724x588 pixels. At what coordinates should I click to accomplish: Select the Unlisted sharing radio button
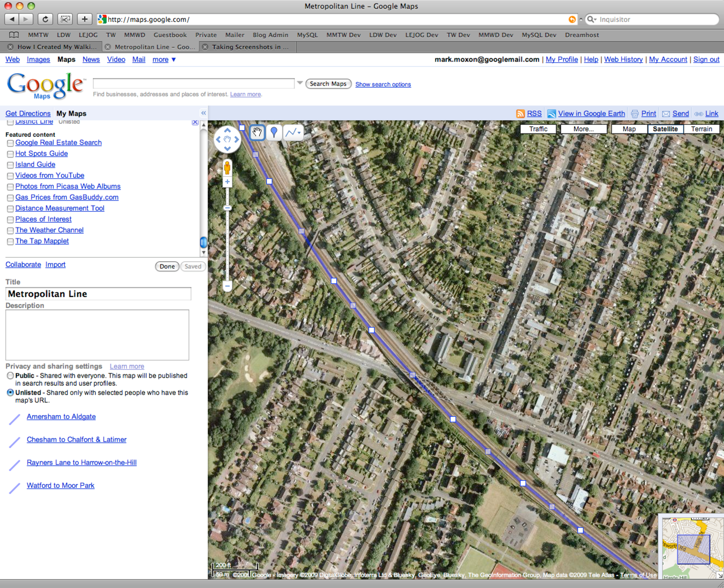10,392
